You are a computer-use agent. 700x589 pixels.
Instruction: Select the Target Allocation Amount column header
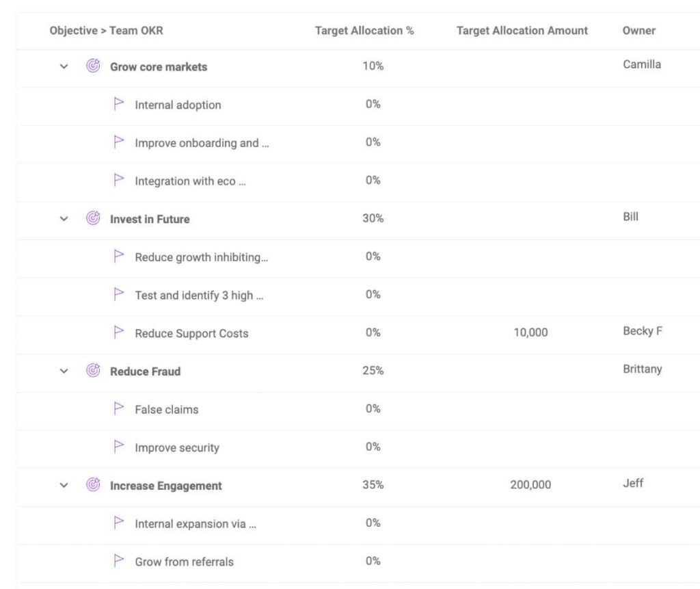pos(522,30)
